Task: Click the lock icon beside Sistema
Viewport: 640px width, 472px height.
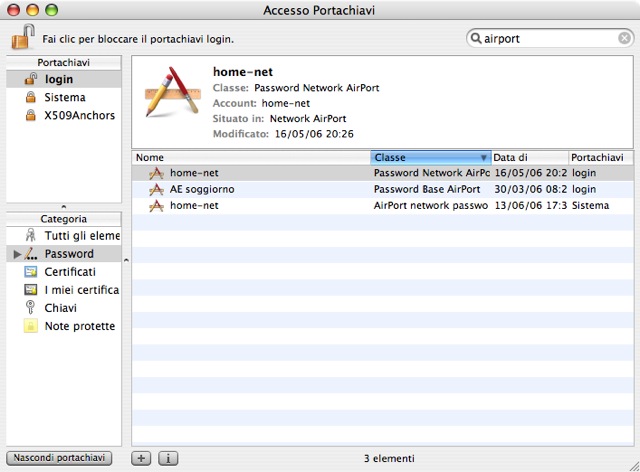Action: 31,97
